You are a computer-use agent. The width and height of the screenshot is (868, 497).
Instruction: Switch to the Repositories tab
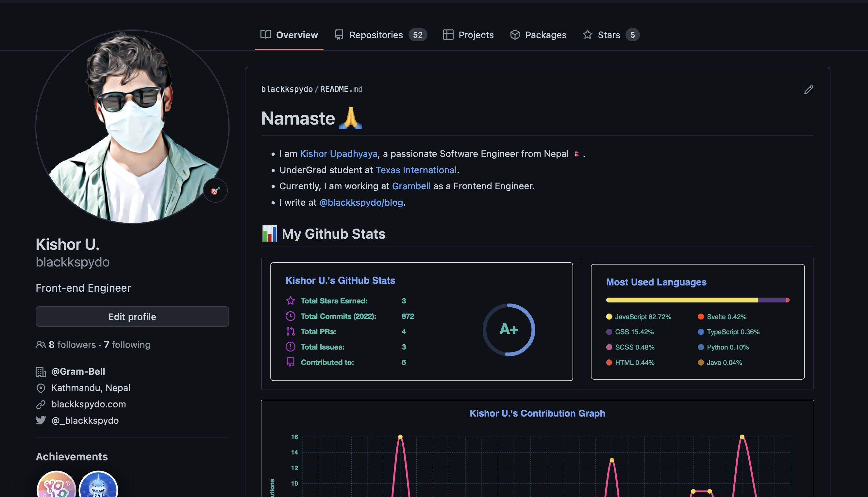coord(376,34)
